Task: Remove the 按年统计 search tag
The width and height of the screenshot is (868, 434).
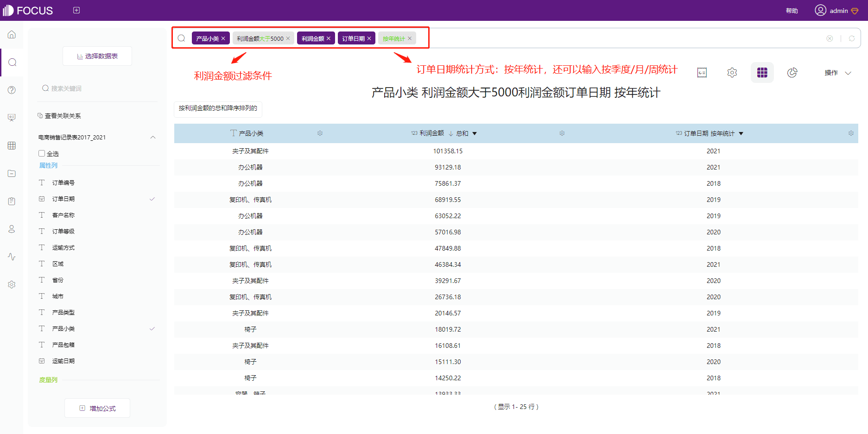Action: 410,38
